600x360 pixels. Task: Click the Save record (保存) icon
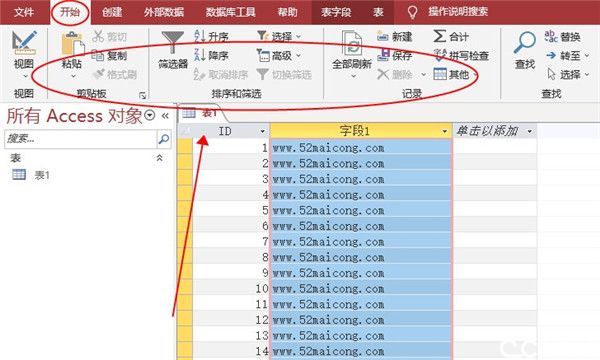pos(383,55)
